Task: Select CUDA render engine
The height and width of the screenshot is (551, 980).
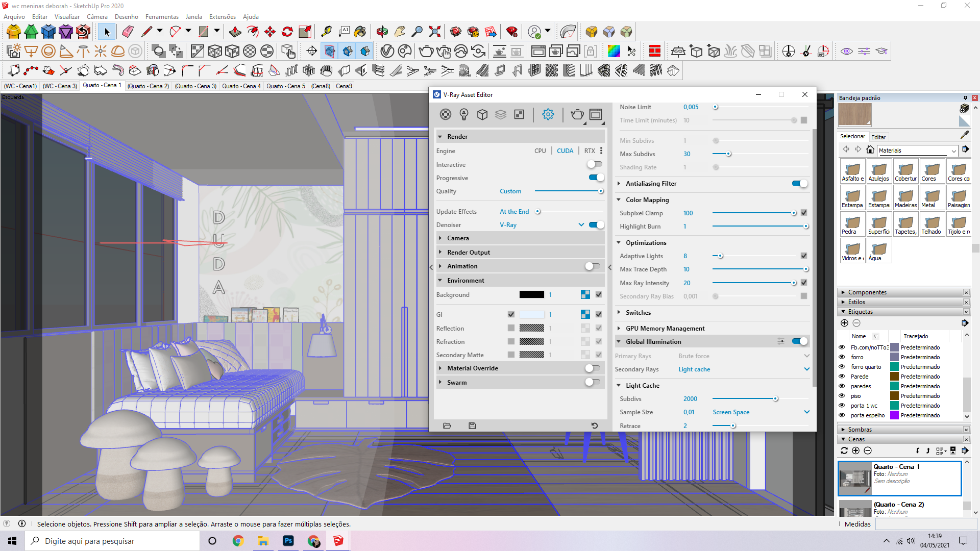Action: (565, 151)
